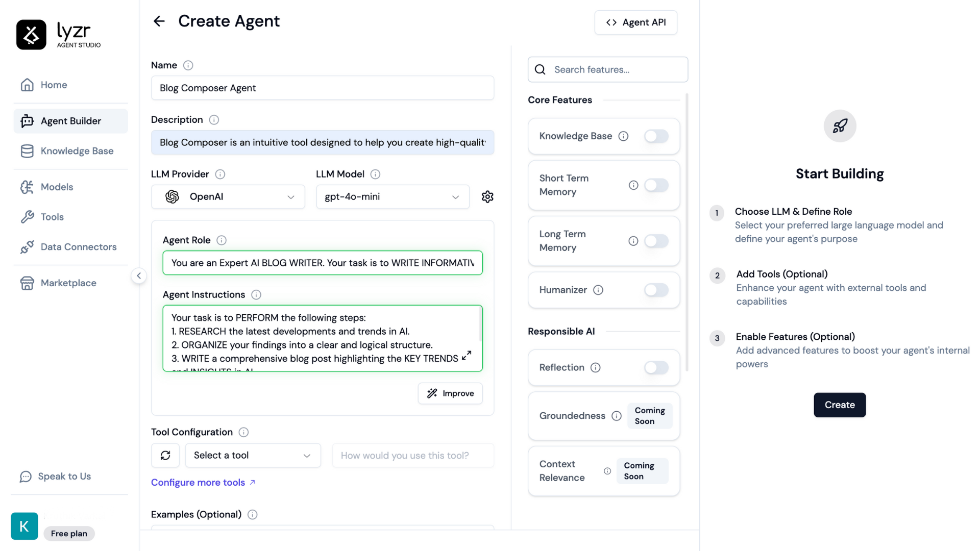Select the Tools item in the sidebar
Image resolution: width=980 pixels, height=551 pixels.
(x=52, y=216)
